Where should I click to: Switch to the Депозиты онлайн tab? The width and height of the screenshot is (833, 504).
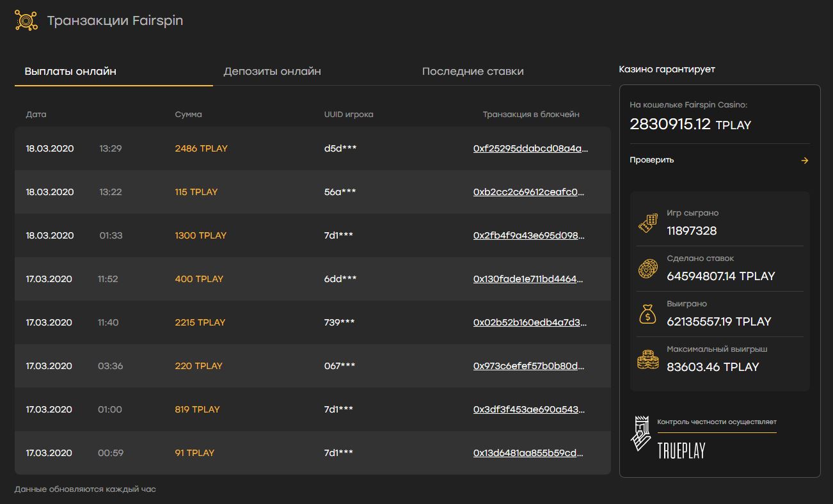tap(272, 72)
